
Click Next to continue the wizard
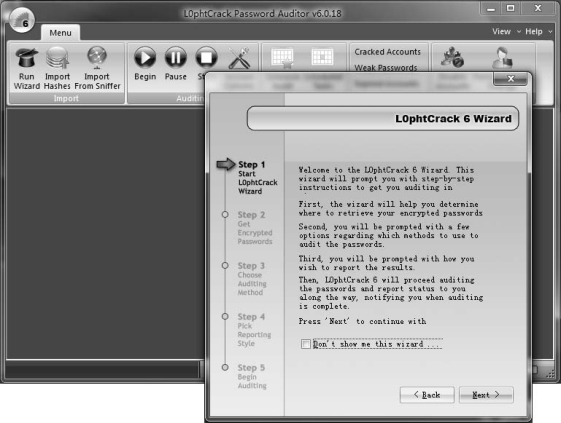486,395
